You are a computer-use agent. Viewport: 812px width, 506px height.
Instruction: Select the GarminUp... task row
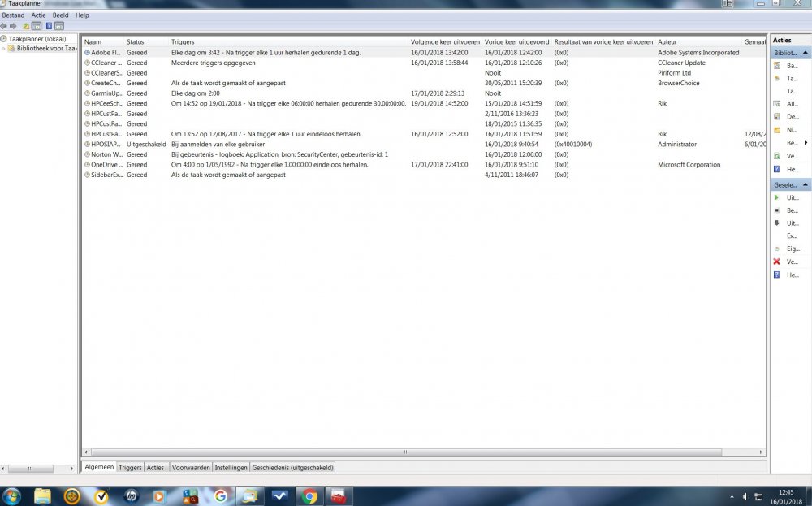click(x=424, y=93)
